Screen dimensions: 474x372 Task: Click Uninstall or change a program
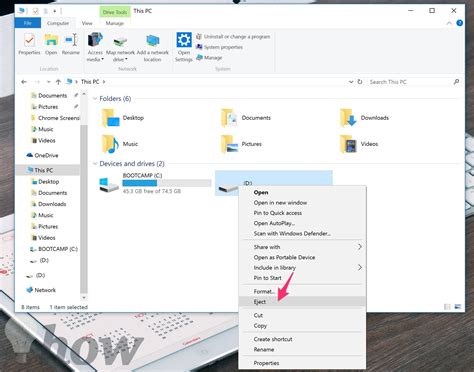233,37
